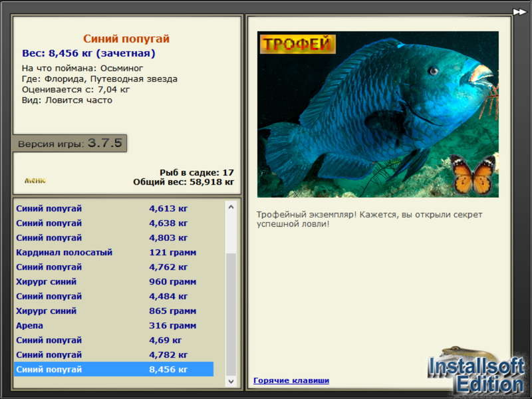Image resolution: width=532 pixels, height=399 pixels.
Task: Click the Где: Флорида, Путеводная звезда line
Action: (x=99, y=79)
